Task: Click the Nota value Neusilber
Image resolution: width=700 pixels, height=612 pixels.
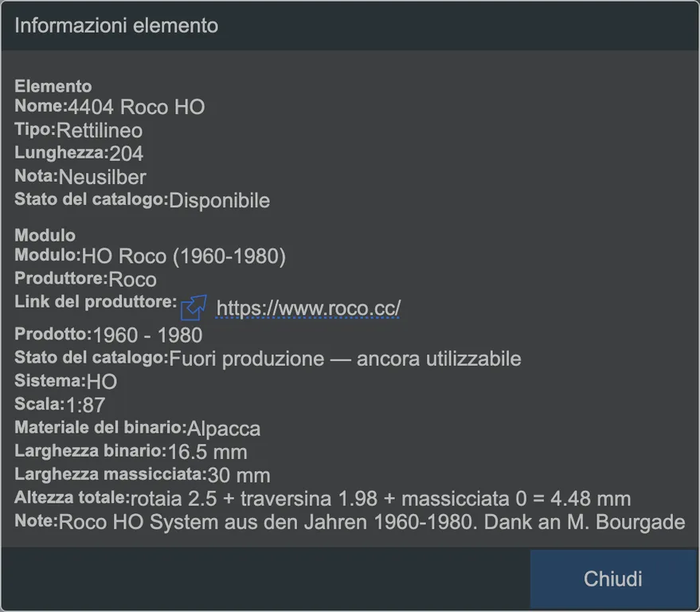Action: point(102,177)
